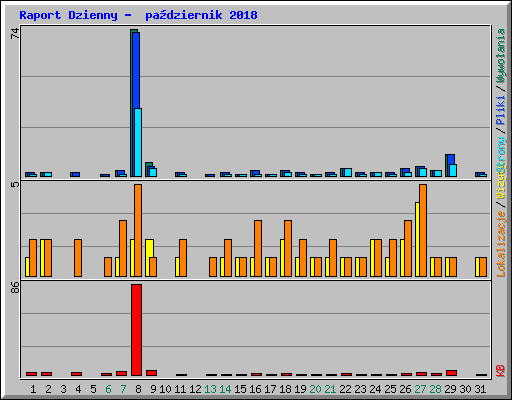Image resolution: width=512 pixels, height=400 pixels.
Task: Click the tall blue bar for day 8
Action: click(136, 70)
